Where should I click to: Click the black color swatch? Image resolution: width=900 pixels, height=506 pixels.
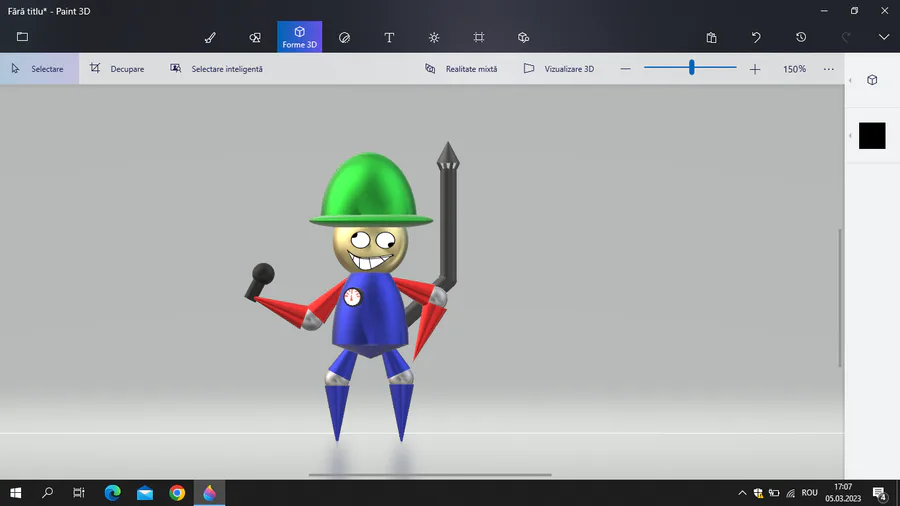tap(872, 135)
